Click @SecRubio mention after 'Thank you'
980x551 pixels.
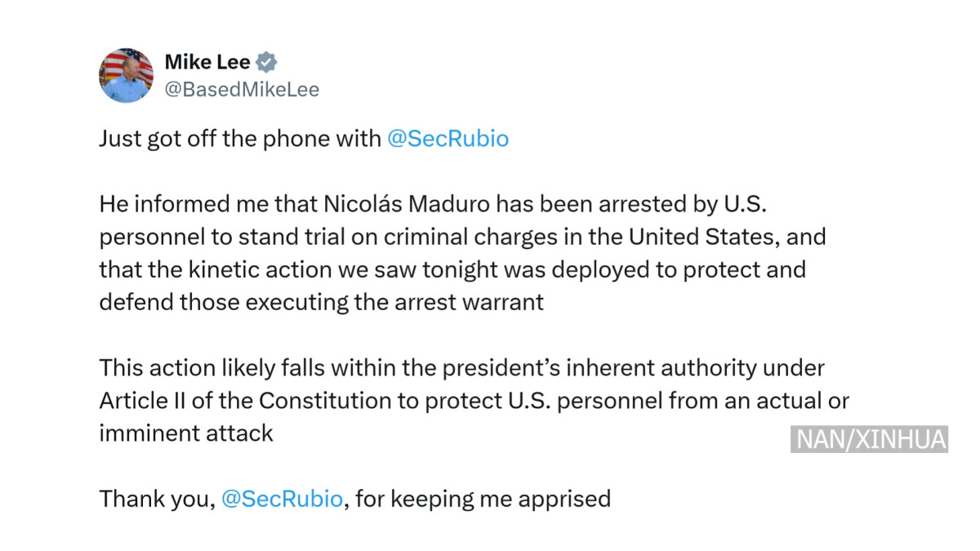coord(282,499)
